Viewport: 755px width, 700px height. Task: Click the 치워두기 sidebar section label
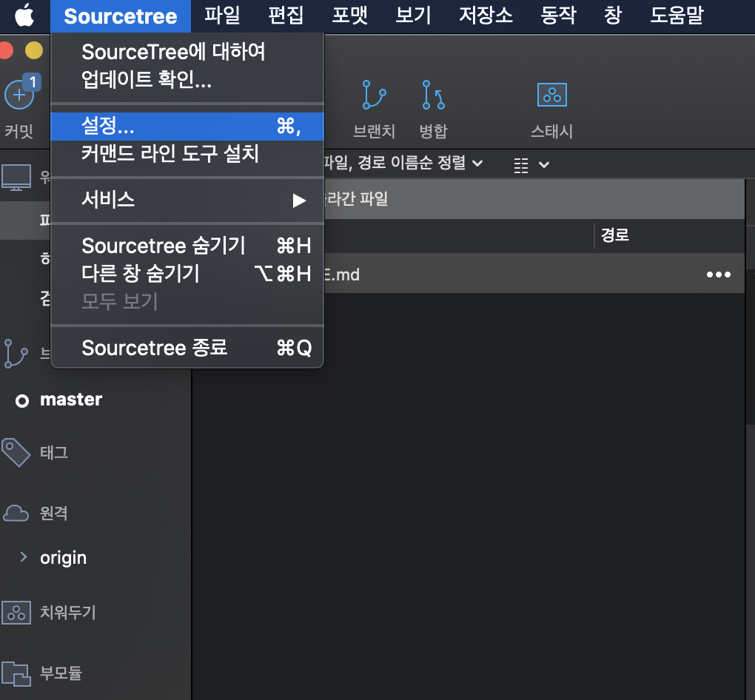[68, 613]
